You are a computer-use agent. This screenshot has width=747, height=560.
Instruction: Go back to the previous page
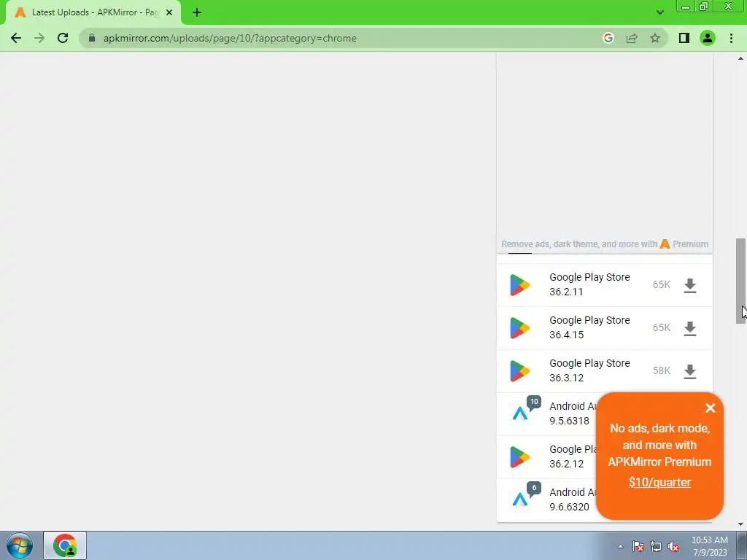coord(16,38)
